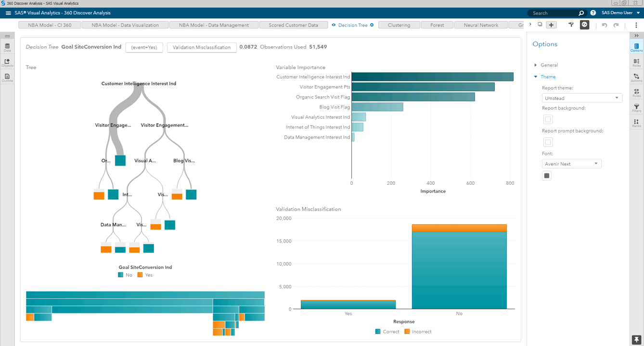Click the add new page plus button
This screenshot has width=644, height=346.
pos(552,25)
